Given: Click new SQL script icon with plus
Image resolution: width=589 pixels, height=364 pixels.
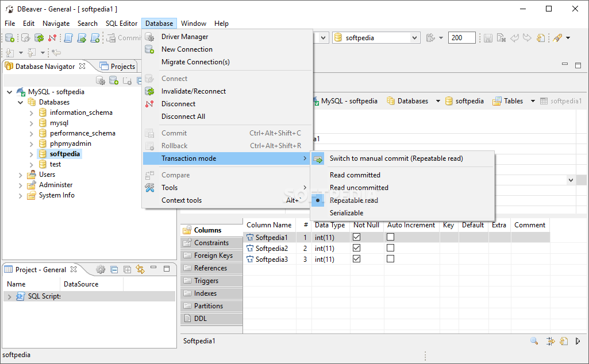Looking at the screenshot, I should click(95, 38).
